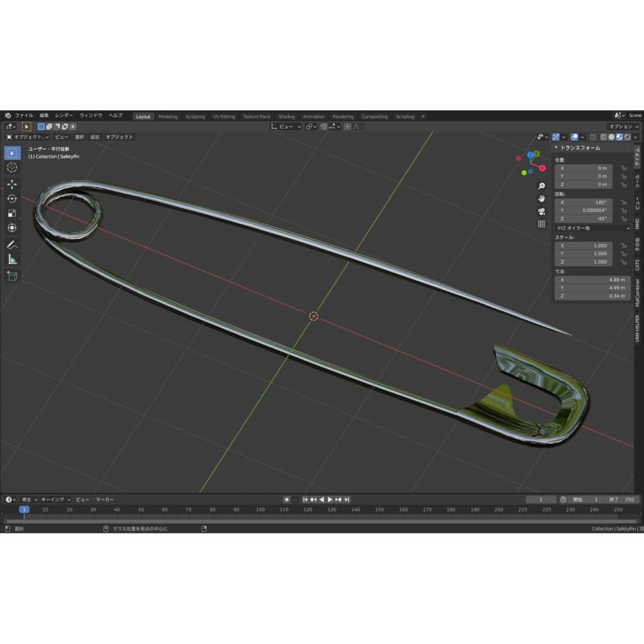This screenshot has height=644, width=644.
Task: Lock the location X value
Action: (623, 169)
